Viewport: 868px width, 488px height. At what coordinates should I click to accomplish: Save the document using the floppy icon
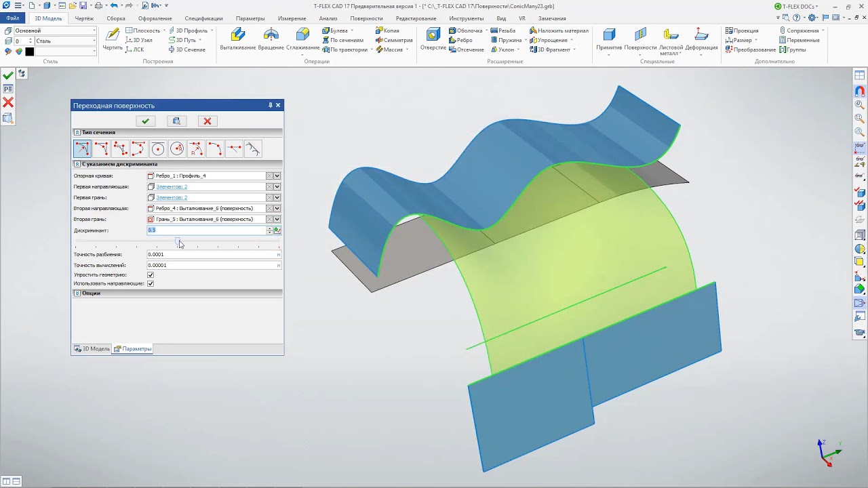[83, 5]
